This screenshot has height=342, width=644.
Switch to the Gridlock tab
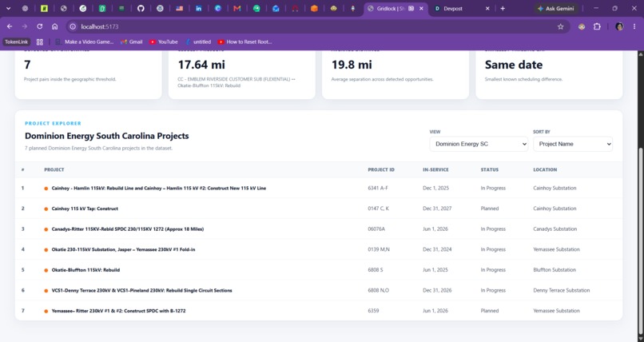pyautogui.click(x=395, y=9)
